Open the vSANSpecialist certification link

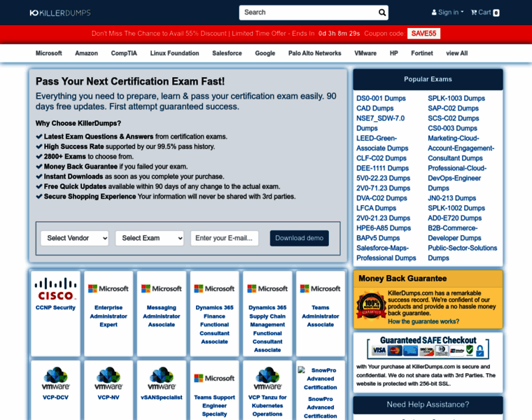pyautogui.click(x=162, y=398)
